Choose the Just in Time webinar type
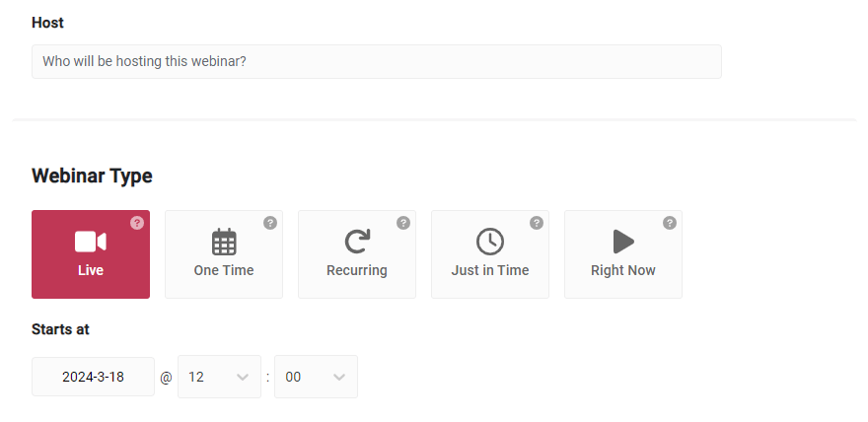This screenshot has width=868, height=422. coord(490,254)
